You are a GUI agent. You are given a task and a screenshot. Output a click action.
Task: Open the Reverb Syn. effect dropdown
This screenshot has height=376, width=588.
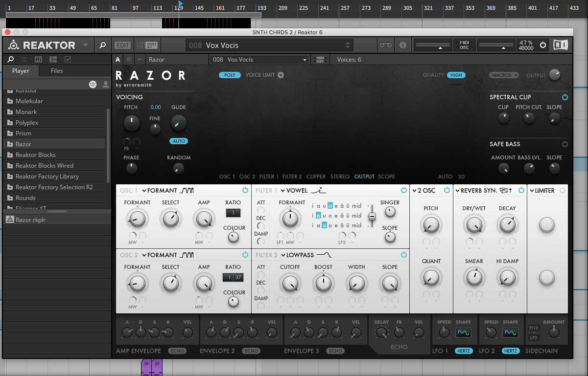coord(458,191)
